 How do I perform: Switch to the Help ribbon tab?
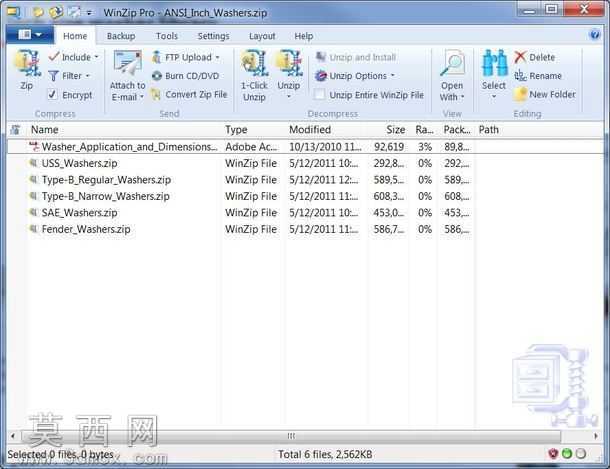point(304,36)
